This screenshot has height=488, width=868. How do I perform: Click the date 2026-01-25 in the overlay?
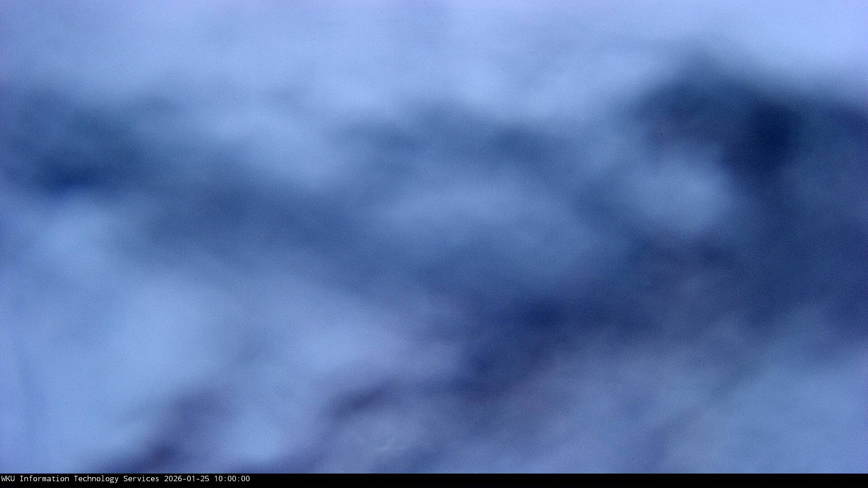point(186,479)
